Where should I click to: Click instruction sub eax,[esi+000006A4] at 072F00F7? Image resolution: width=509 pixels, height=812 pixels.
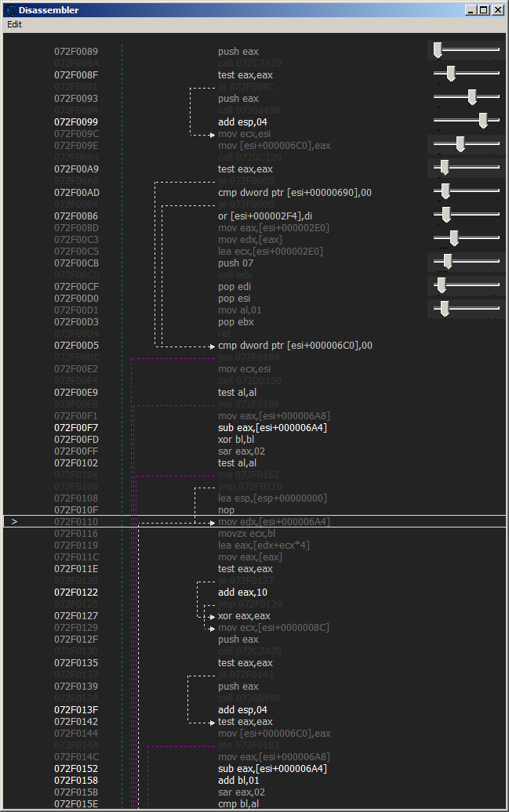point(272,428)
